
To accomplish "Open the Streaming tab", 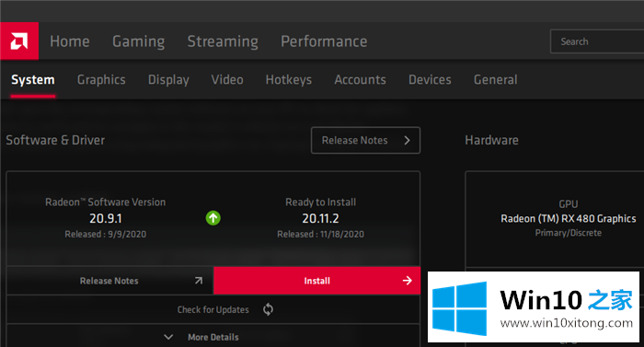I will click(223, 41).
